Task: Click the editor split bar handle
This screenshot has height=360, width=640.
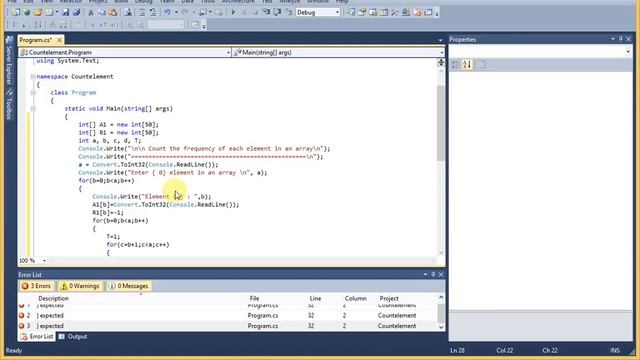Action: coord(441,62)
